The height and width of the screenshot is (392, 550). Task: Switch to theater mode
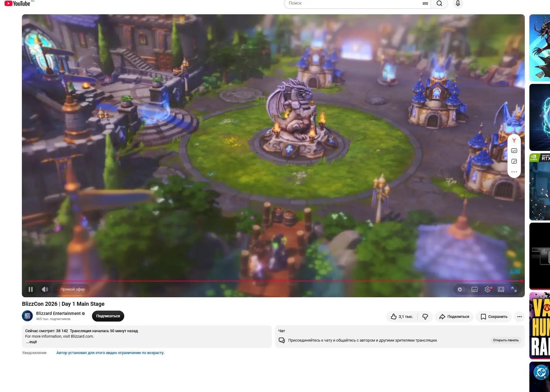click(501, 289)
